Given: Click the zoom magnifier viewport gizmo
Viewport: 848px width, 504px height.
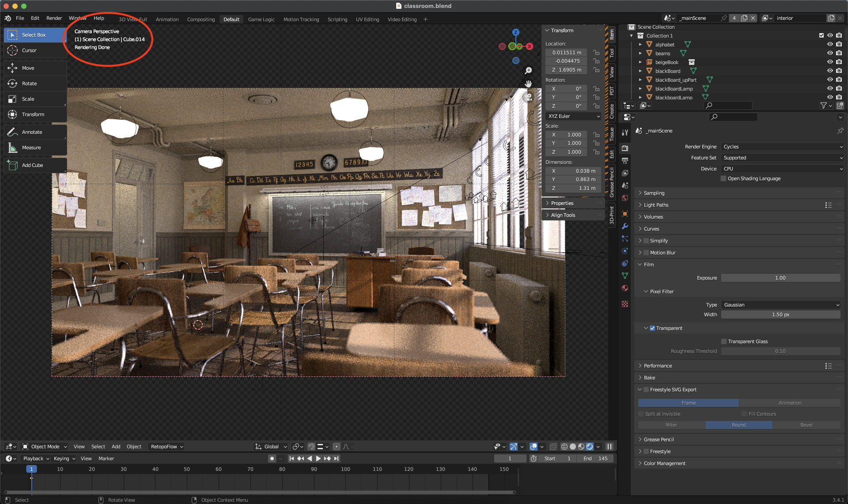Looking at the screenshot, I should tap(528, 71).
